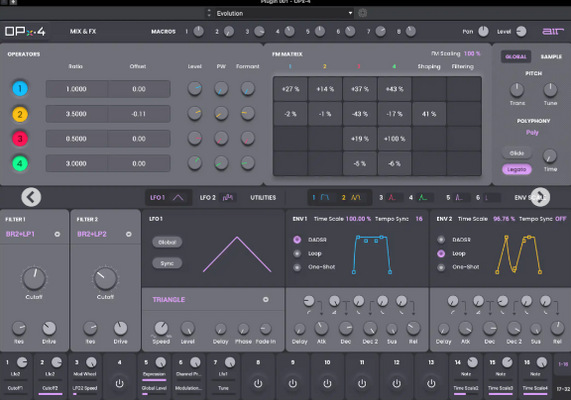571x400 pixels.
Task: Adjust the Trans pitch knob
Action: (x=517, y=89)
